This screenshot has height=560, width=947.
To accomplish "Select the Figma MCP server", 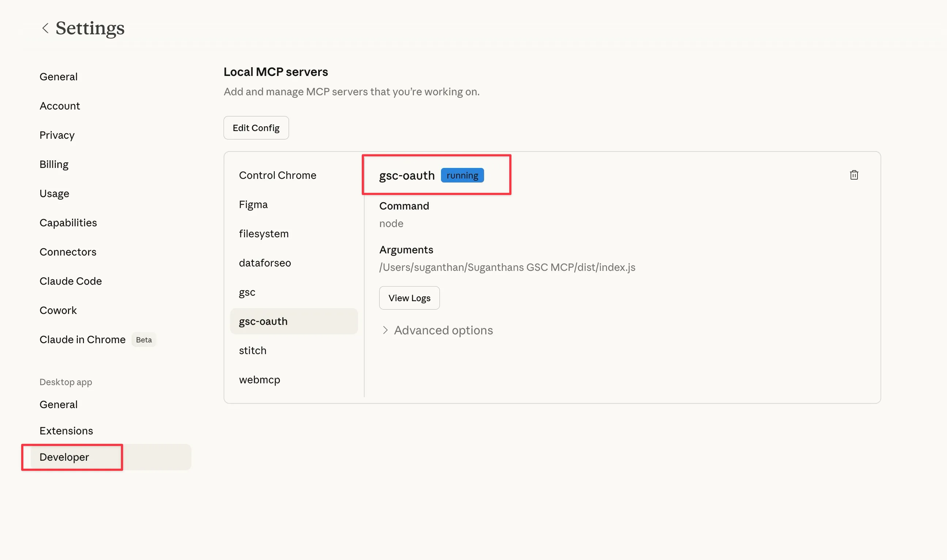I will [x=253, y=204].
